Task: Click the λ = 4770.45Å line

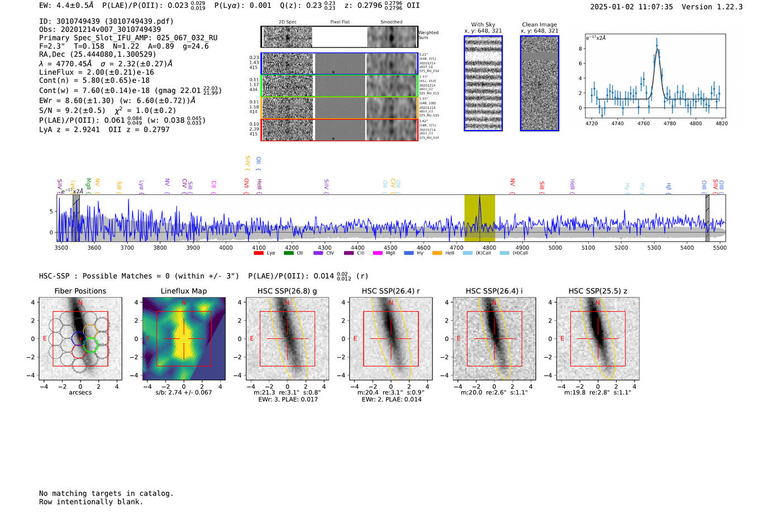Action: tap(106, 64)
